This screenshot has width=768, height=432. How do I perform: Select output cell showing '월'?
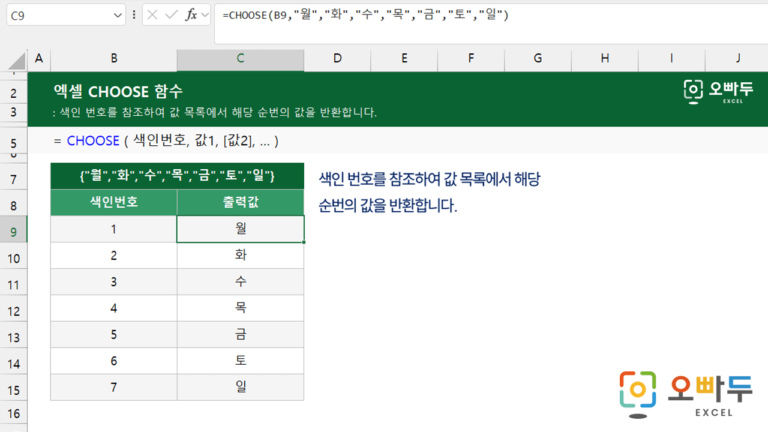click(x=240, y=229)
